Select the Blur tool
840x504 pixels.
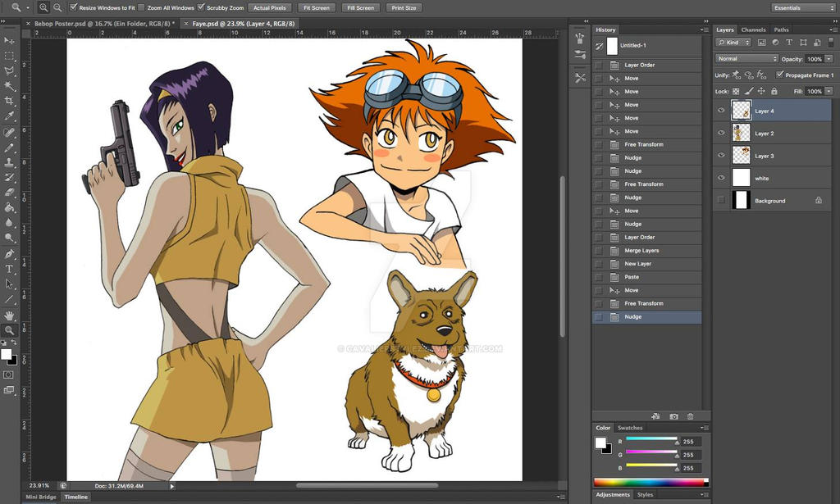(9, 223)
